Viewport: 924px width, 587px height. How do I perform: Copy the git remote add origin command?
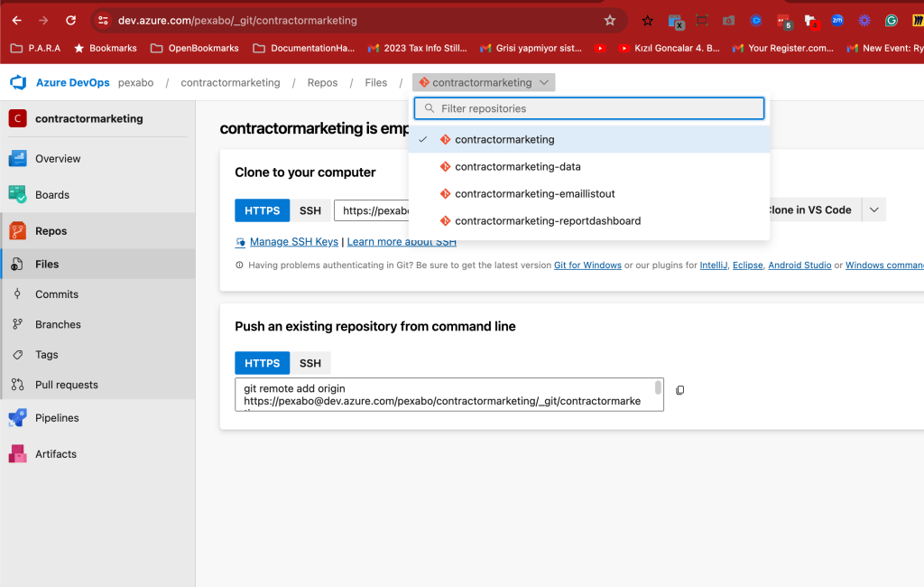coord(680,390)
